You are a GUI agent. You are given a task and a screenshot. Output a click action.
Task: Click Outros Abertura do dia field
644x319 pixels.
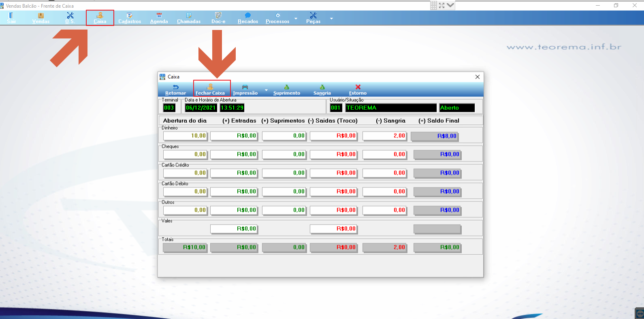coord(185,210)
